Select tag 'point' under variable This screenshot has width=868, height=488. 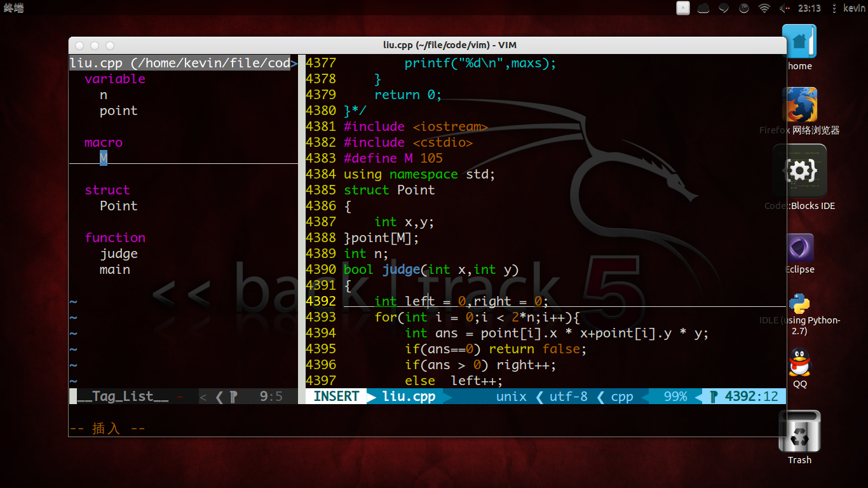coord(118,111)
